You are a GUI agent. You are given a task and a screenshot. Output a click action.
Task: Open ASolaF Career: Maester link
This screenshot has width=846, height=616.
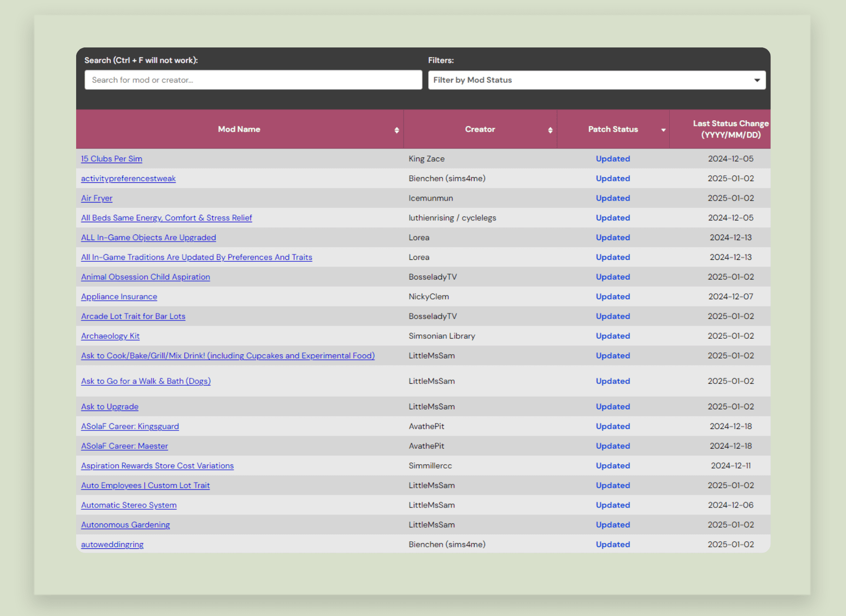125,446
